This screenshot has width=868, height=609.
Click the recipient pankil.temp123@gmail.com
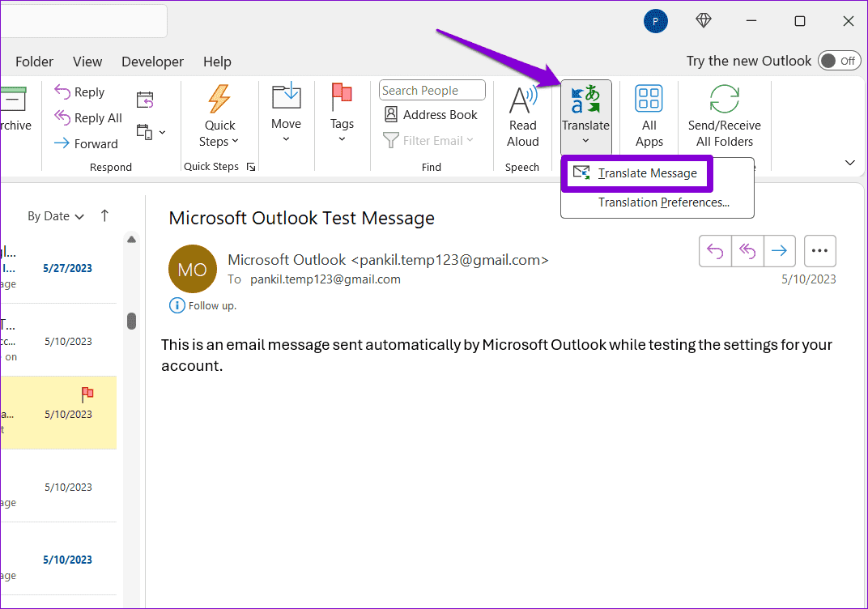point(325,279)
